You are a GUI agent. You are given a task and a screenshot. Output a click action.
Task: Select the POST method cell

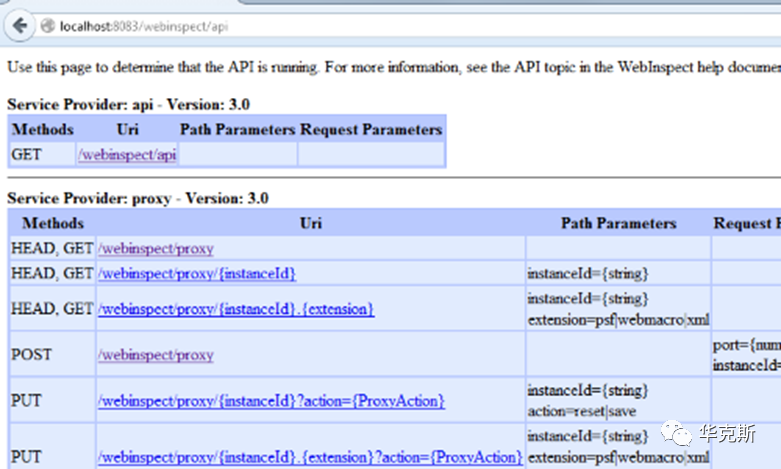pyautogui.click(x=31, y=355)
